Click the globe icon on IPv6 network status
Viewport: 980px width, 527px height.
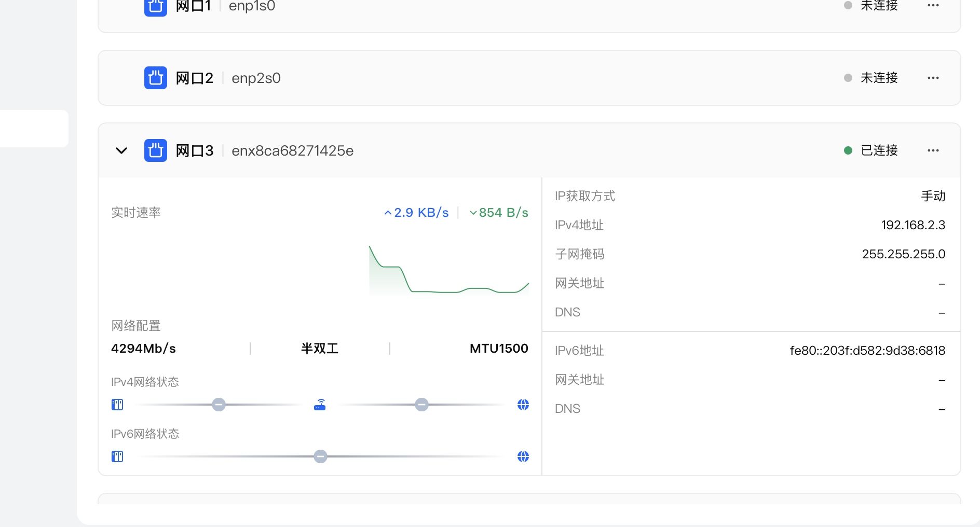(523, 456)
